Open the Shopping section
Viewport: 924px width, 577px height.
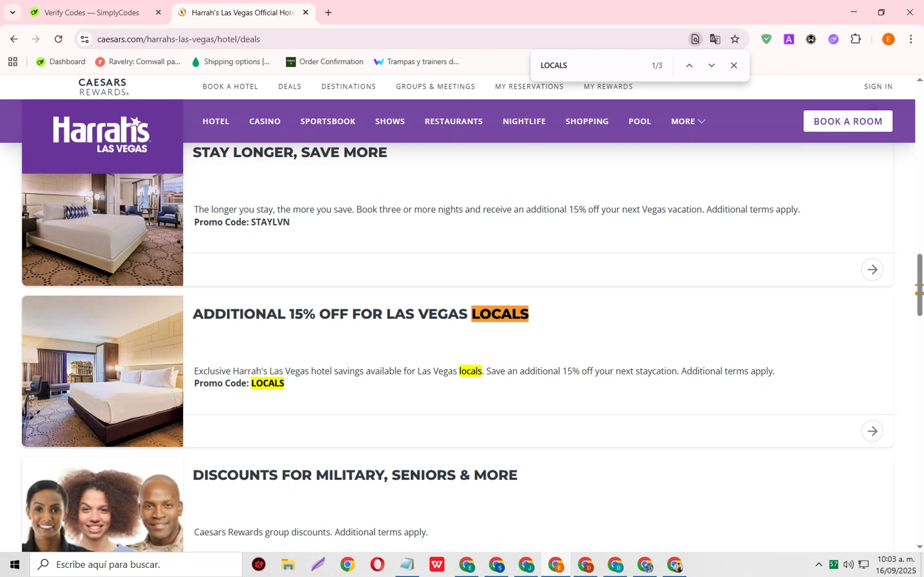pos(587,121)
